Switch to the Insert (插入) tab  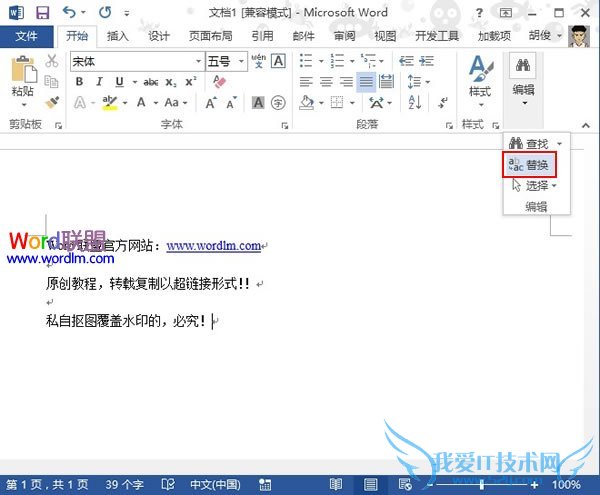point(117,36)
